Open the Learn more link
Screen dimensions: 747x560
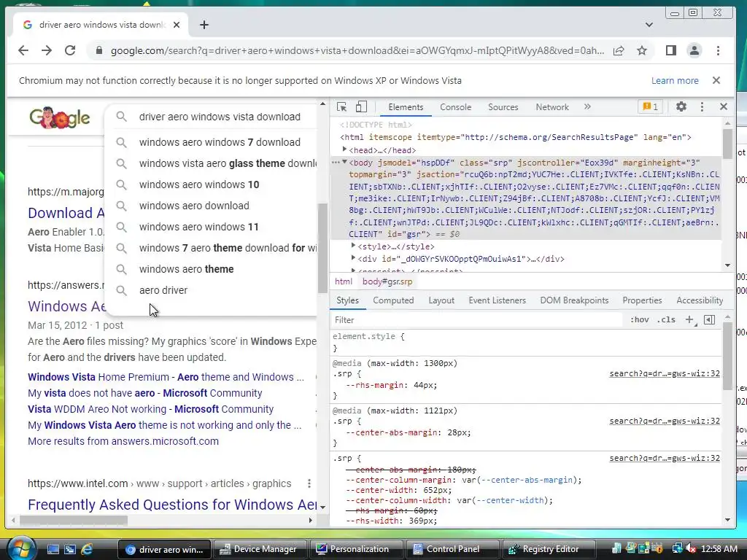(x=675, y=80)
